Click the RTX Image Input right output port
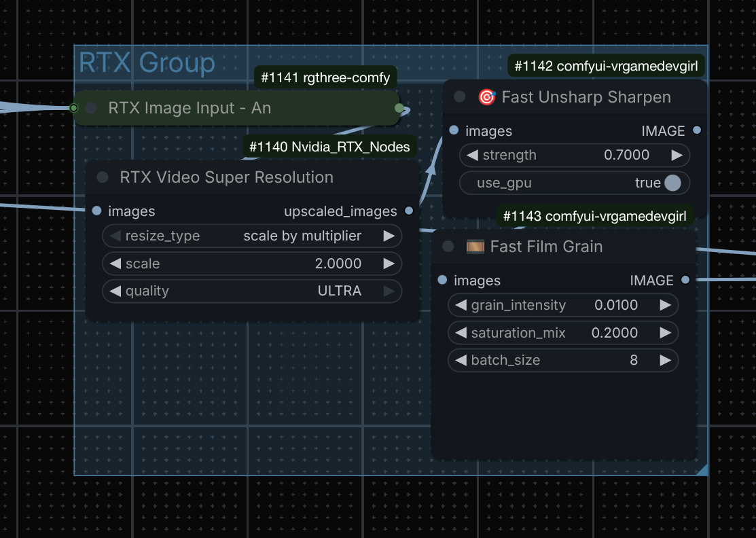The width and height of the screenshot is (756, 538). point(399,108)
